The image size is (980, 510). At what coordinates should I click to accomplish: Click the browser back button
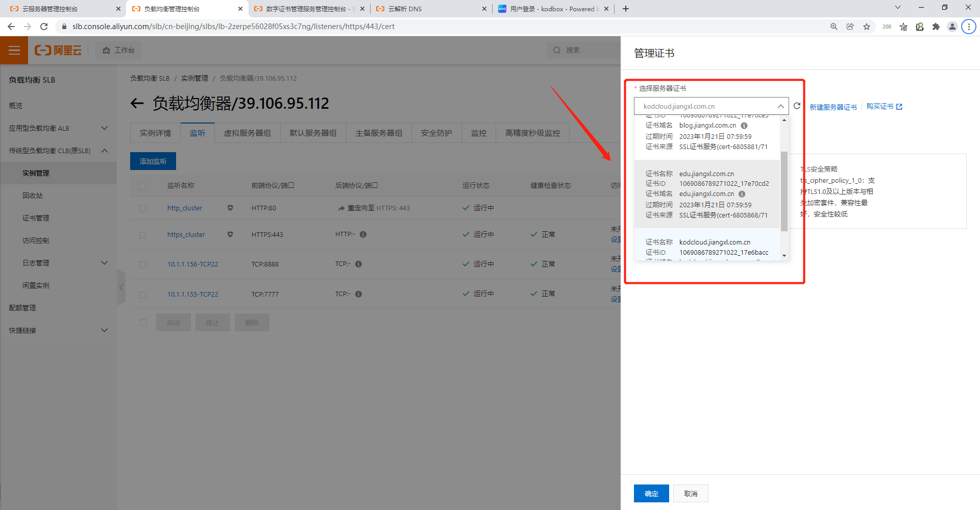[x=11, y=27]
